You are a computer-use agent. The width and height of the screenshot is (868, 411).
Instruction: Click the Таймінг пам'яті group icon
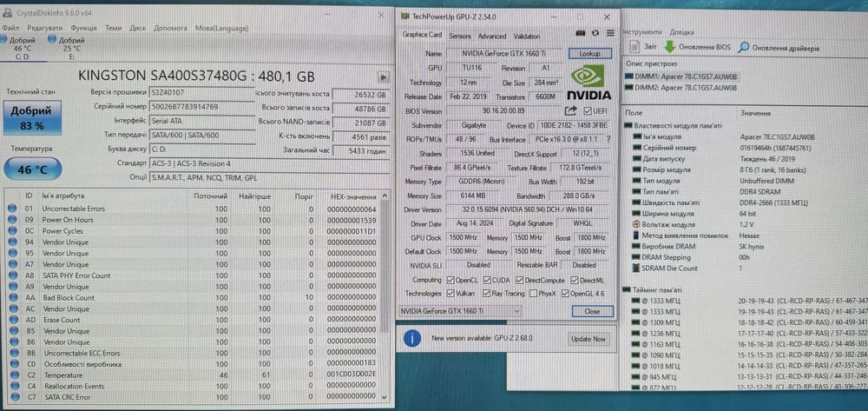[628, 289]
